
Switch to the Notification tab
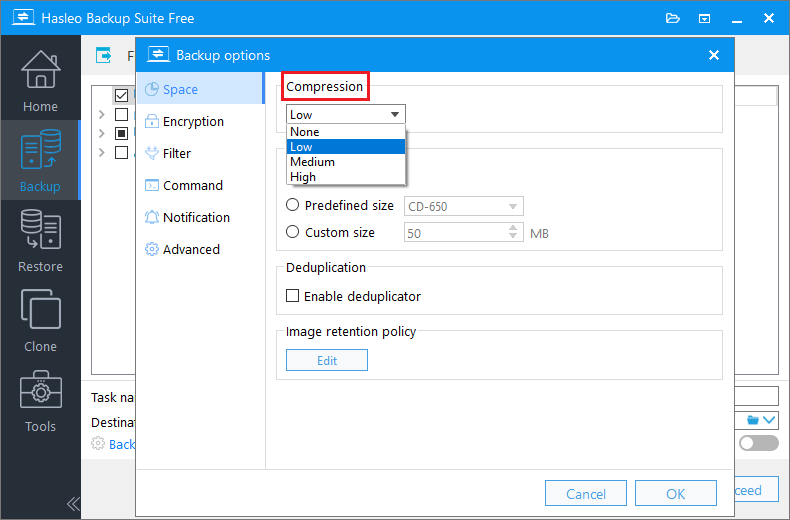196,217
